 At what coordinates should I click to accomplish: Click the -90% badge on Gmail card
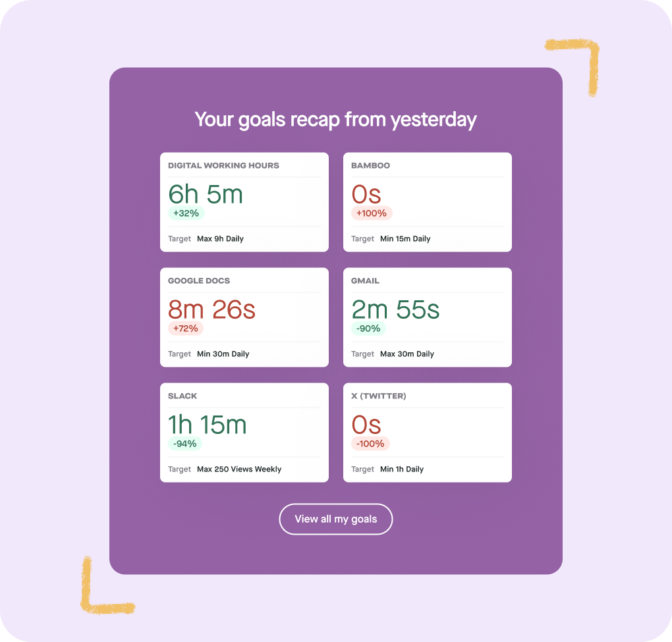tap(368, 328)
